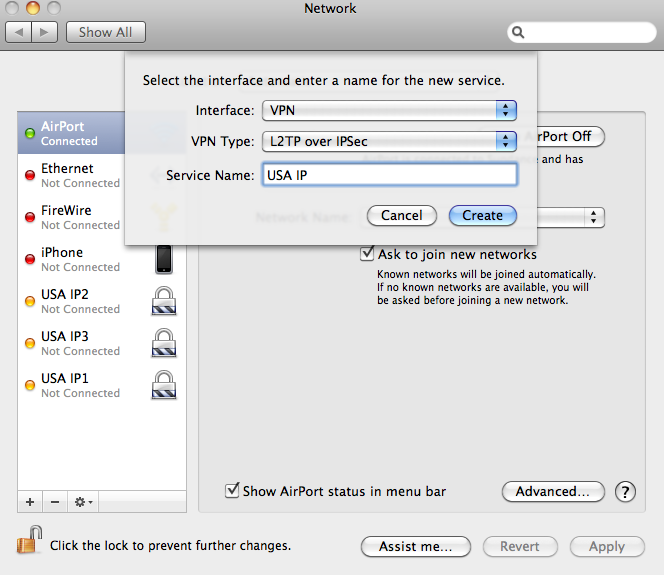This screenshot has height=575, width=664.
Task: Open the help question mark button
Action: pyautogui.click(x=625, y=492)
